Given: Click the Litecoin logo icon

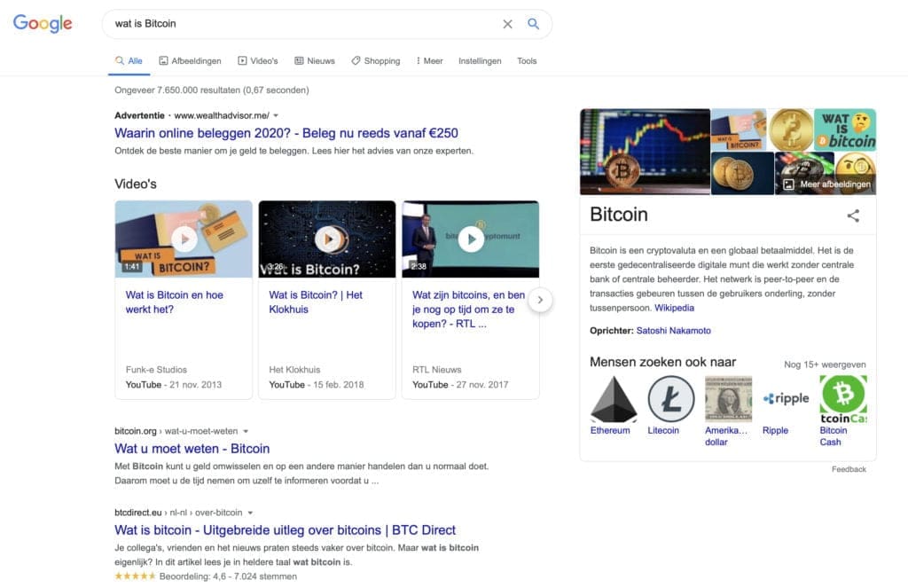Looking at the screenshot, I should pos(670,398).
